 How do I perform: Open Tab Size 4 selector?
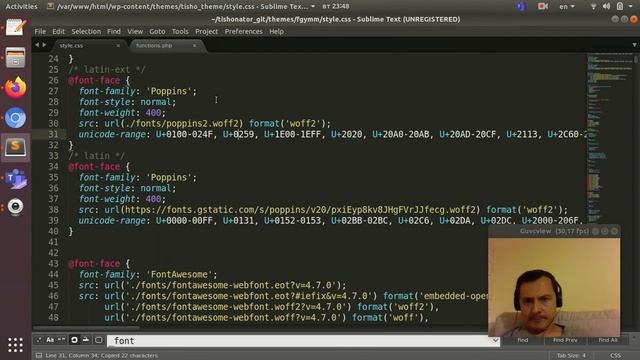(x=571, y=356)
